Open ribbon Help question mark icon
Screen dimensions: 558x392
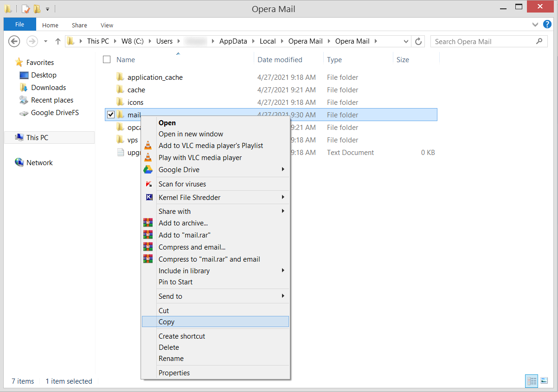(x=547, y=25)
